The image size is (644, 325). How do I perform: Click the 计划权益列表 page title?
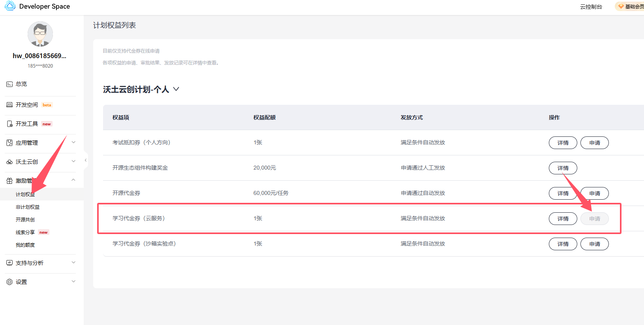115,25
